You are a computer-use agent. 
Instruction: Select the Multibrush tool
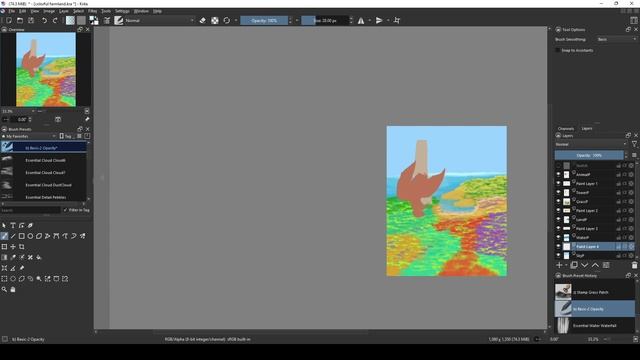click(x=82, y=236)
